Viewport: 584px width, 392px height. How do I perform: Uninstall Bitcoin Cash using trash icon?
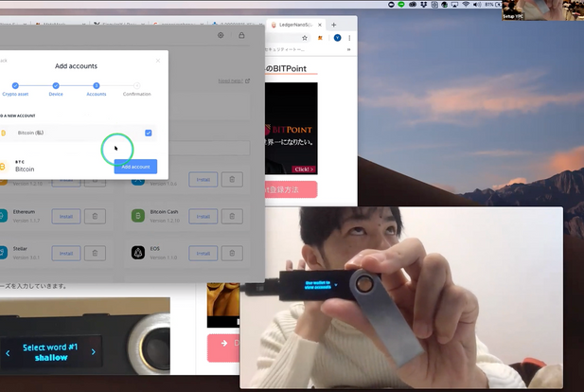pyautogui.click(x=232, y=217)
